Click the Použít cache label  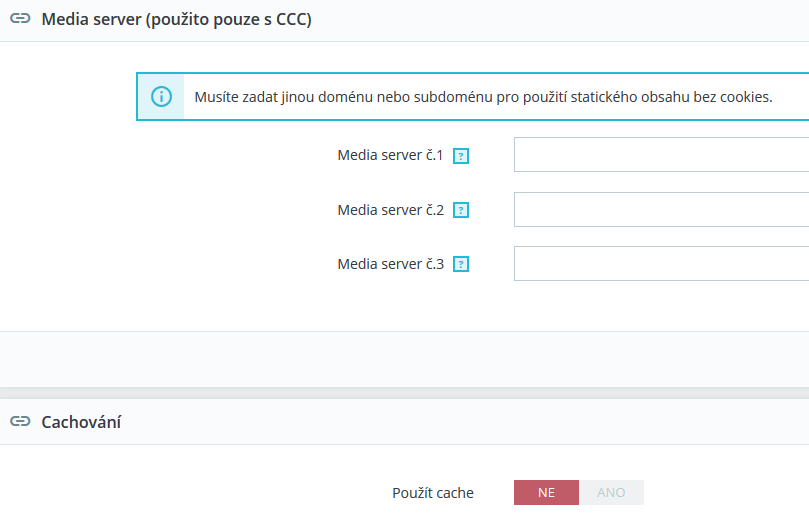[x=433, y=493]
